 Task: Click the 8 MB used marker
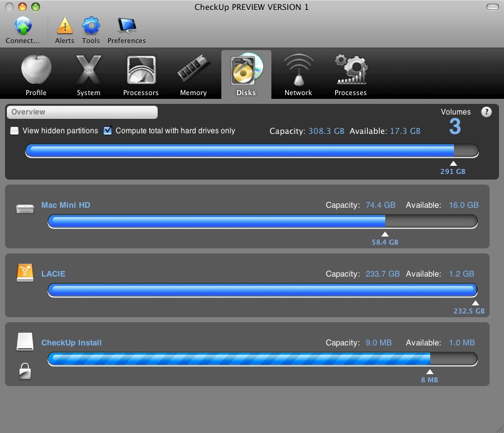pos(430,377)
